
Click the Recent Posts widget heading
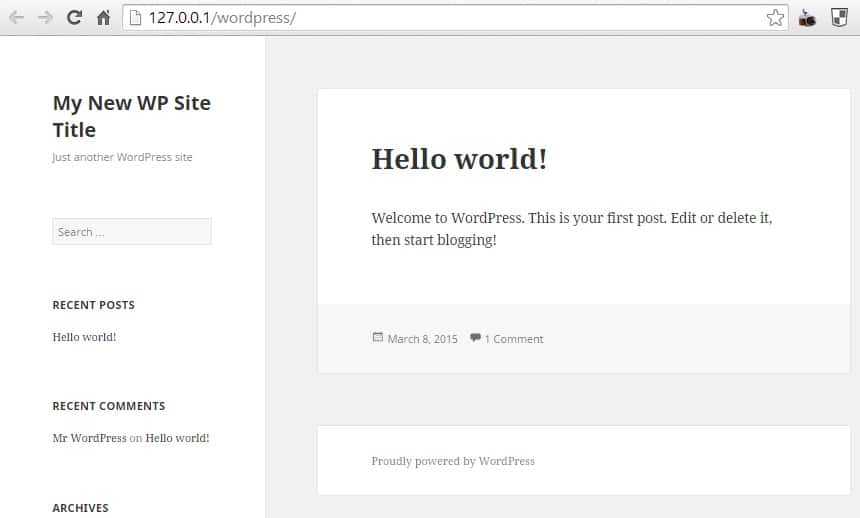click(94, 305)
